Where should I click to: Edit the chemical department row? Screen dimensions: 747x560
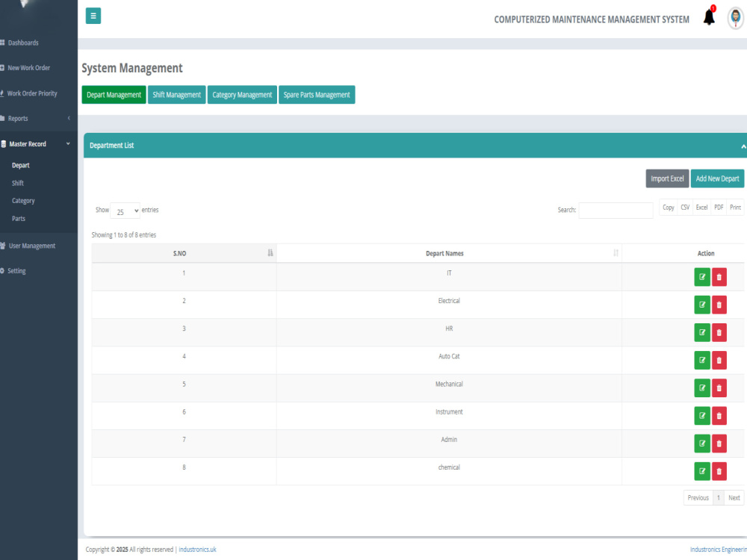(702, 471)
